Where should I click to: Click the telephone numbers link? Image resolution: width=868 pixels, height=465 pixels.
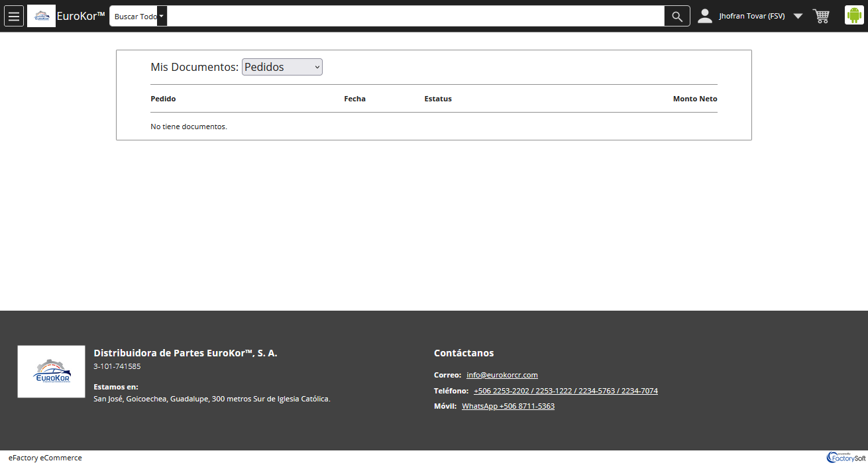[x=566, y=391]
